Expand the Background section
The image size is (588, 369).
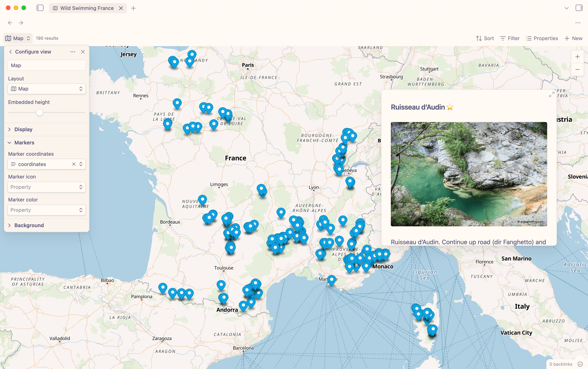pos(29,225)
